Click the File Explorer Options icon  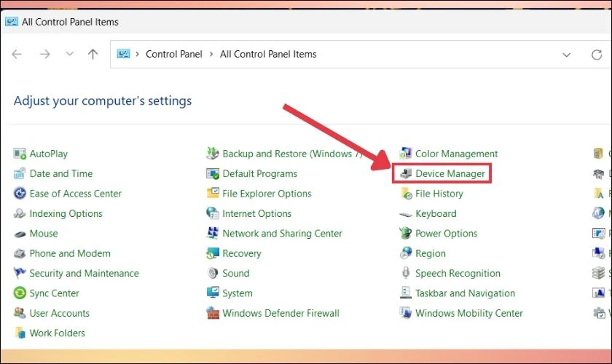coord(213,193)
